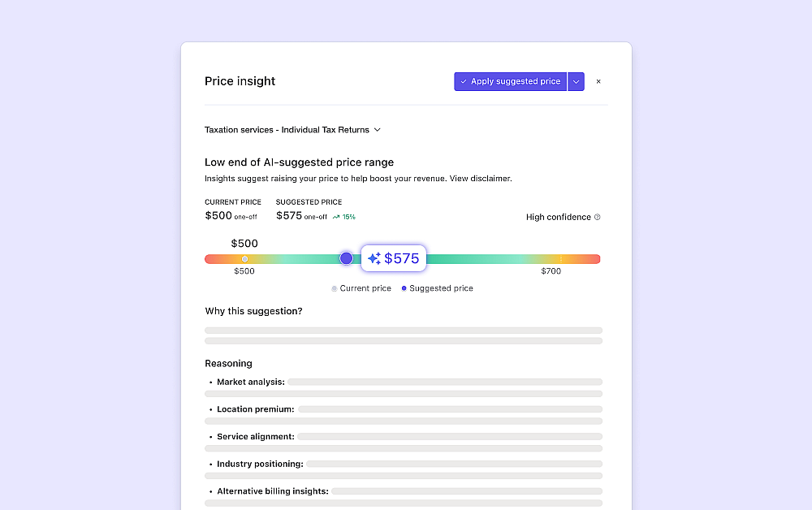The height and width of the screenshot is (510, 812).
Task: Expand the Taxation services service selector
Action: coord(292,130)
